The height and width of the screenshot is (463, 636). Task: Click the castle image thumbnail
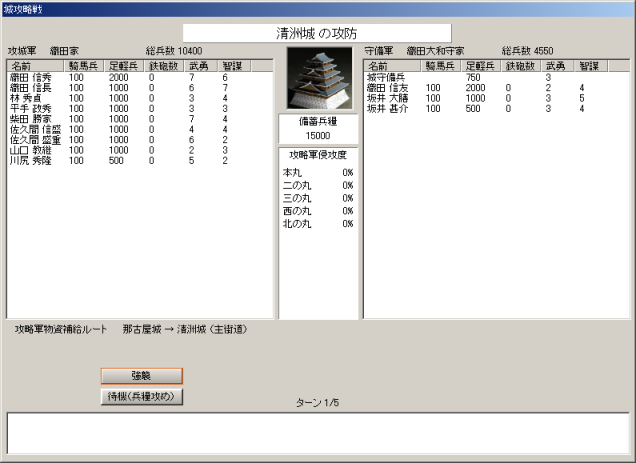pyautogui.click(x=316, y=79)
